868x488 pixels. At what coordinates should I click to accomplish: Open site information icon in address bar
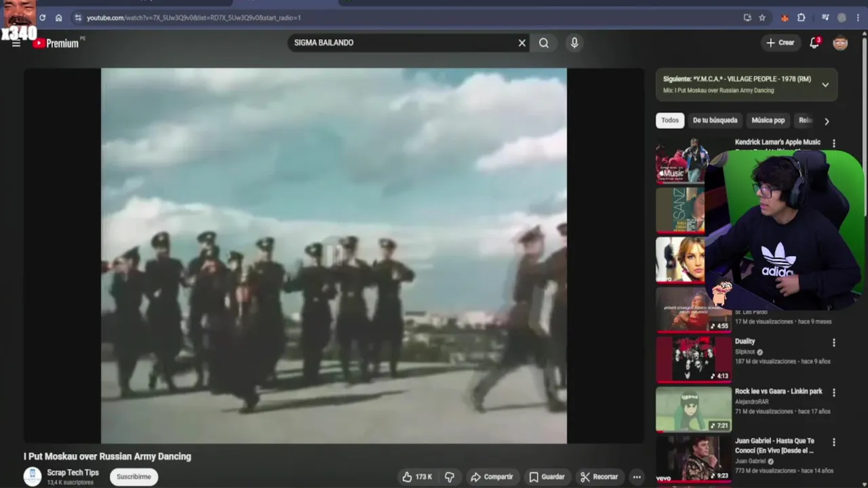click(x=78, y=18)
